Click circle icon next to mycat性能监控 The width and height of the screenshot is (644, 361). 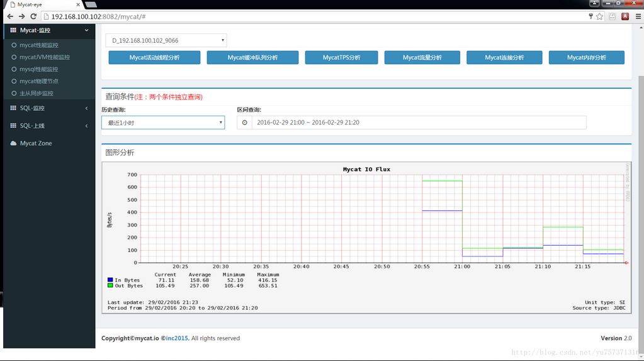click(14, 45)
